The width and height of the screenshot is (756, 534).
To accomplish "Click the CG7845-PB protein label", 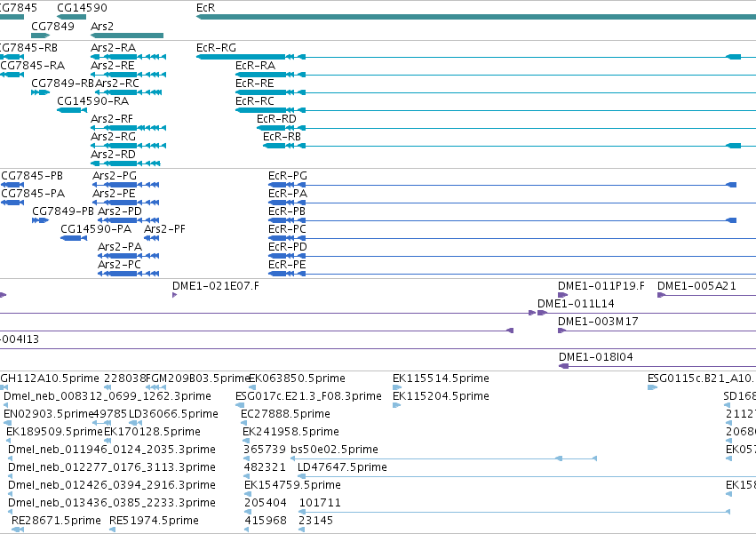I will pyautogui.click(x=32, y=176).
